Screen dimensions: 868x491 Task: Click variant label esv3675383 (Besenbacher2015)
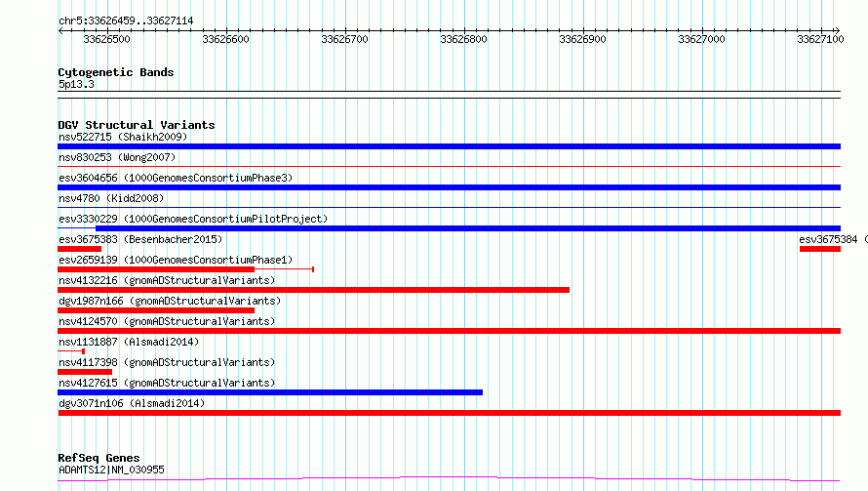click(140, 239)
